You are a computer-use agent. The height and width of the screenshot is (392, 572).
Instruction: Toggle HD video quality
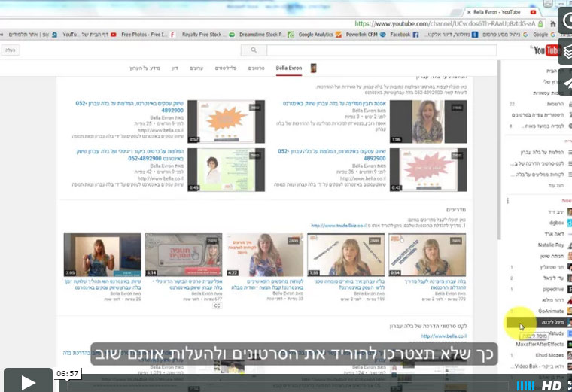pyautogui.click(x=552, y=385)
